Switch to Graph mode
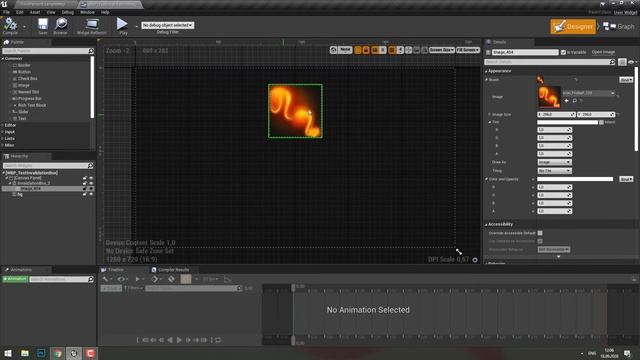Image resolution: width=640 pixels, height=360 pixels. [619, 27]
